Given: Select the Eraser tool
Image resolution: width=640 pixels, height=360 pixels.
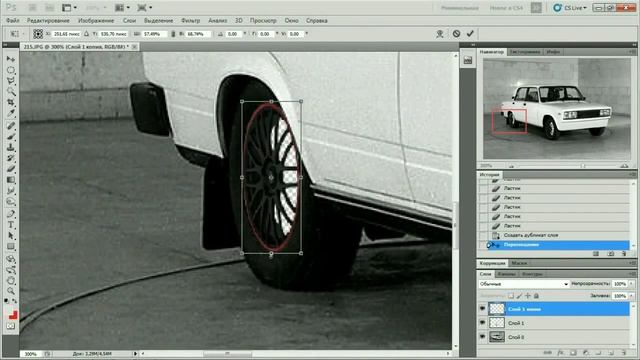Looking at the screenshot, I should coord(11,169).
